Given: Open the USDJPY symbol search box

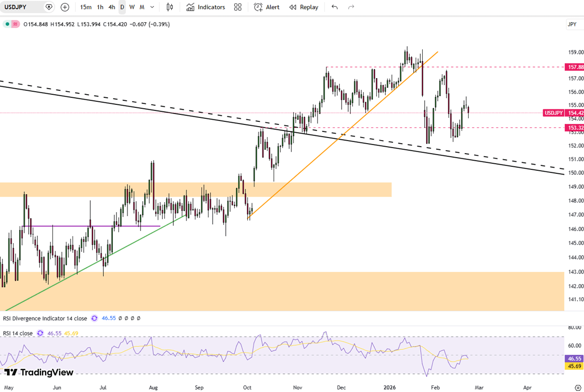Looking at the screenshot, I should click(x=21, y=7).
